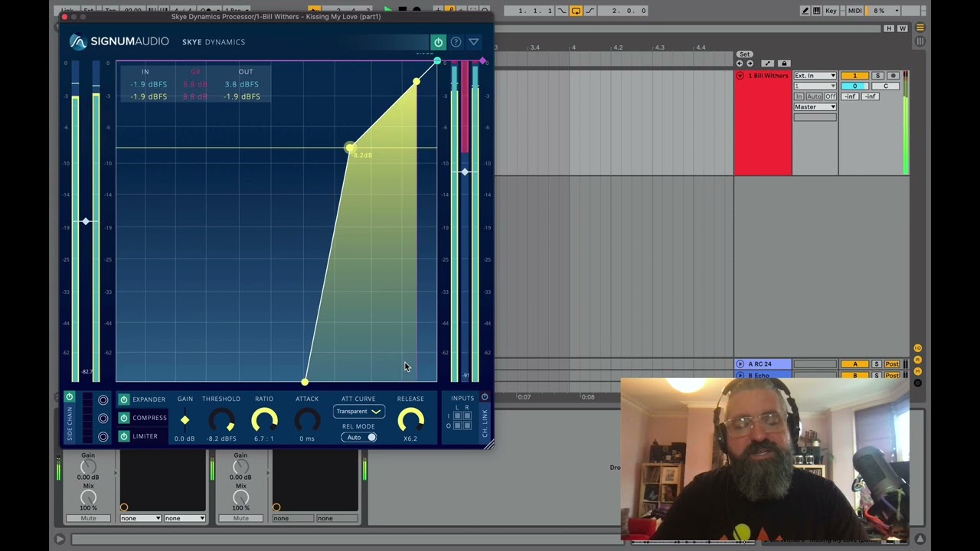Click the punch-in switch icon
This screenshot has height=551, width=980.
(562, 11)
